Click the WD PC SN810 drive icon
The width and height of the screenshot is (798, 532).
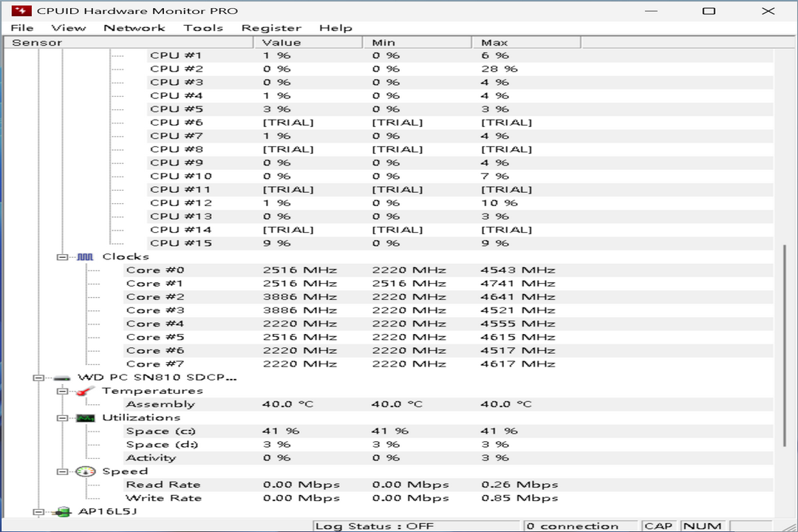62,377
